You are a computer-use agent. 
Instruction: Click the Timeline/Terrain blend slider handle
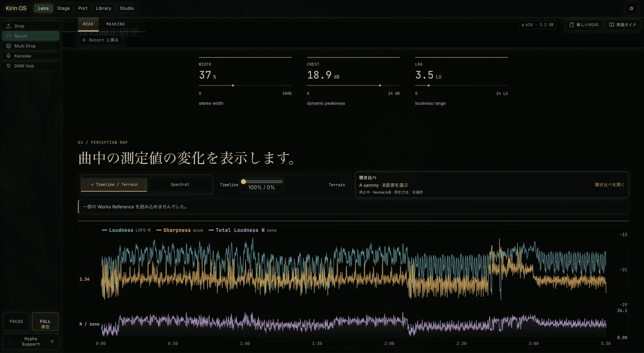pos(243,181)
